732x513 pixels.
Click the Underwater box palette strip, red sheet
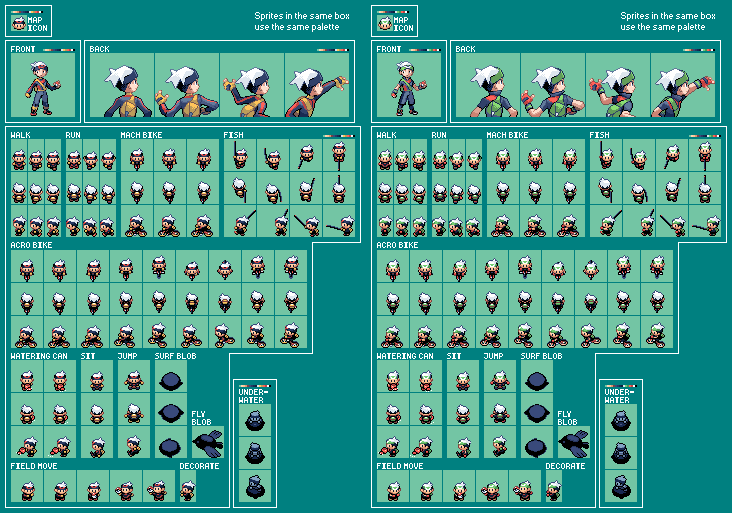pos(255,386)
